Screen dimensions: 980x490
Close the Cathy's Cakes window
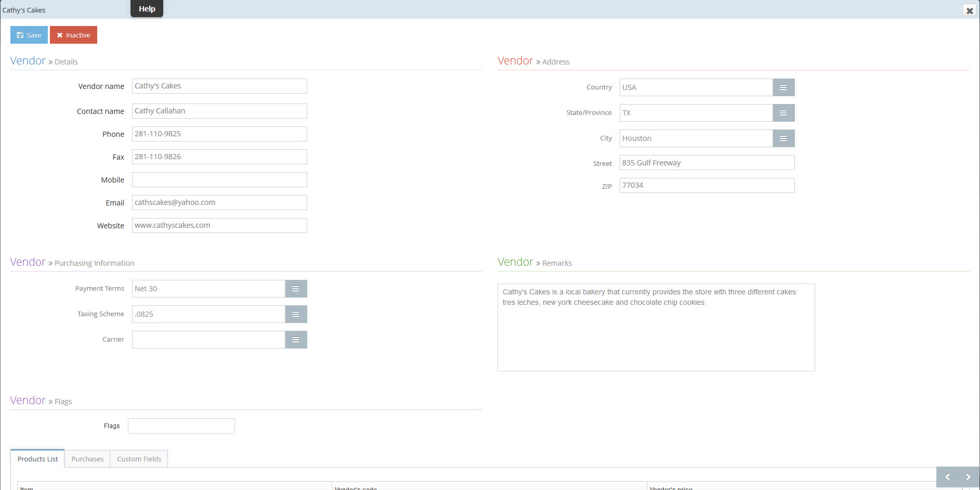click(x=969, y=10)
